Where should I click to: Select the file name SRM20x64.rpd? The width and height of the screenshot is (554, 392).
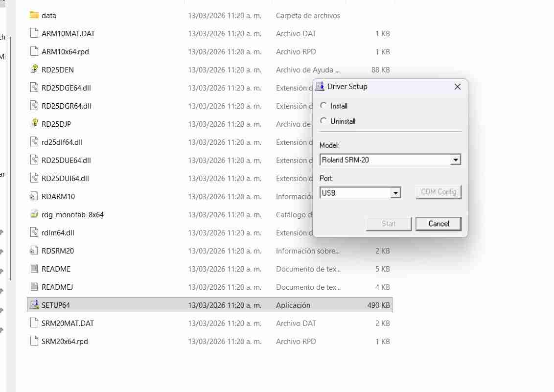coord(65,342)
